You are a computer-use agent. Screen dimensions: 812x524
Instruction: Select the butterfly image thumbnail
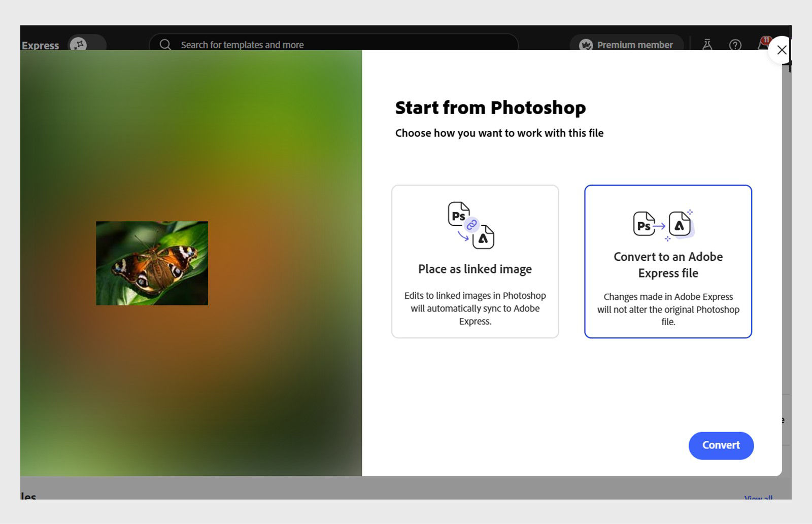pos(151,262)
